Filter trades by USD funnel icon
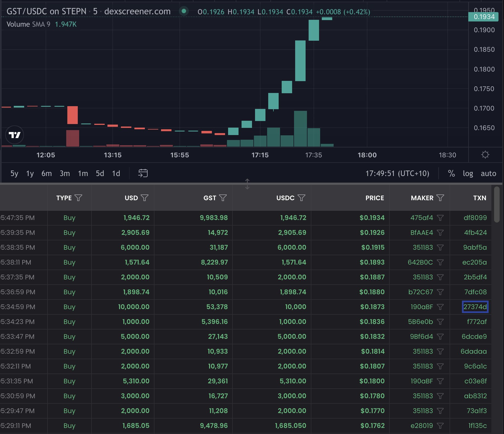 click(x=145, y=198)
